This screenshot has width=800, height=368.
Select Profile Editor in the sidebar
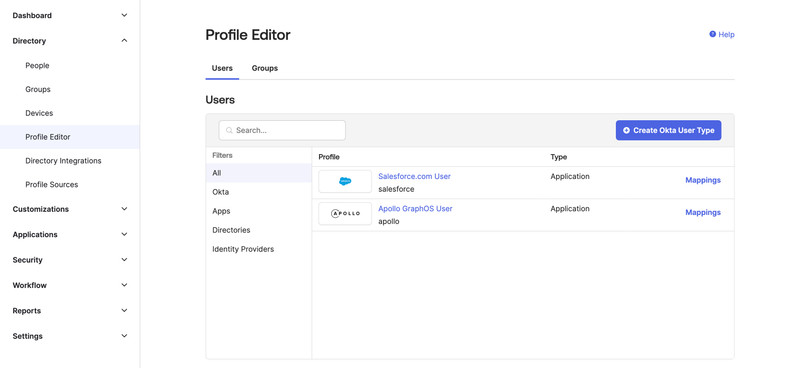tap(69, 137)
